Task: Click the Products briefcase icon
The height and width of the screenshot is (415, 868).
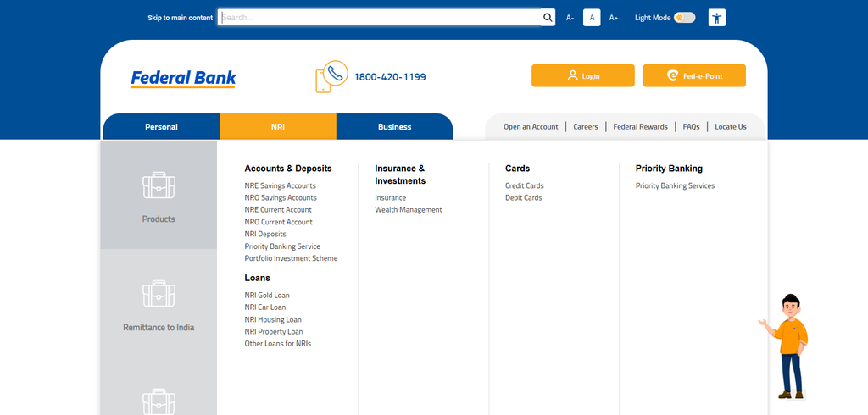Action: click(x=159, y=185)
